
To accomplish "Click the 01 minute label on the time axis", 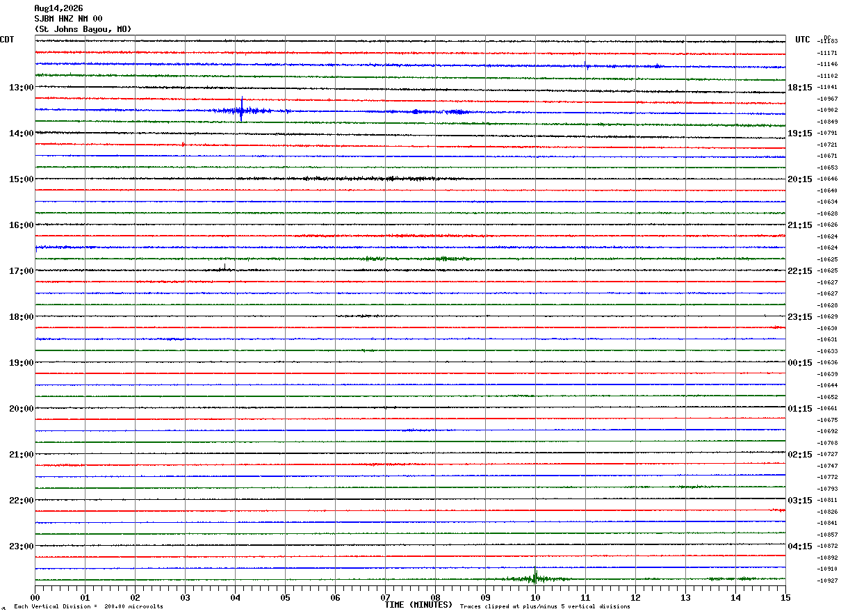I will point(85,597).
